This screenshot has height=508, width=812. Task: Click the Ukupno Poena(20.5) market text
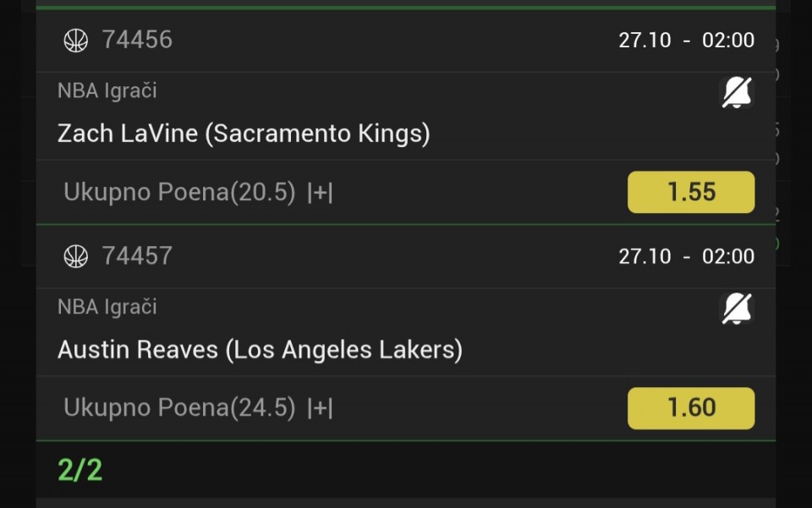[x=179, y=193]
